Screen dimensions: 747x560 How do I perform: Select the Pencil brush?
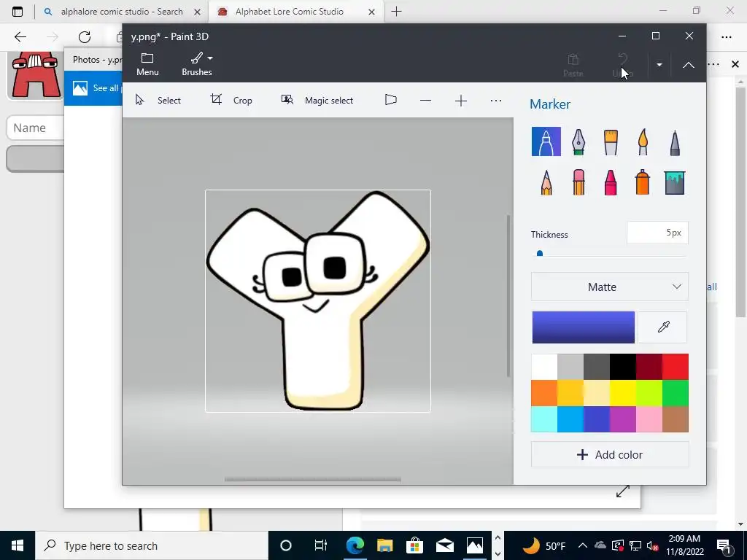(546, 182)
